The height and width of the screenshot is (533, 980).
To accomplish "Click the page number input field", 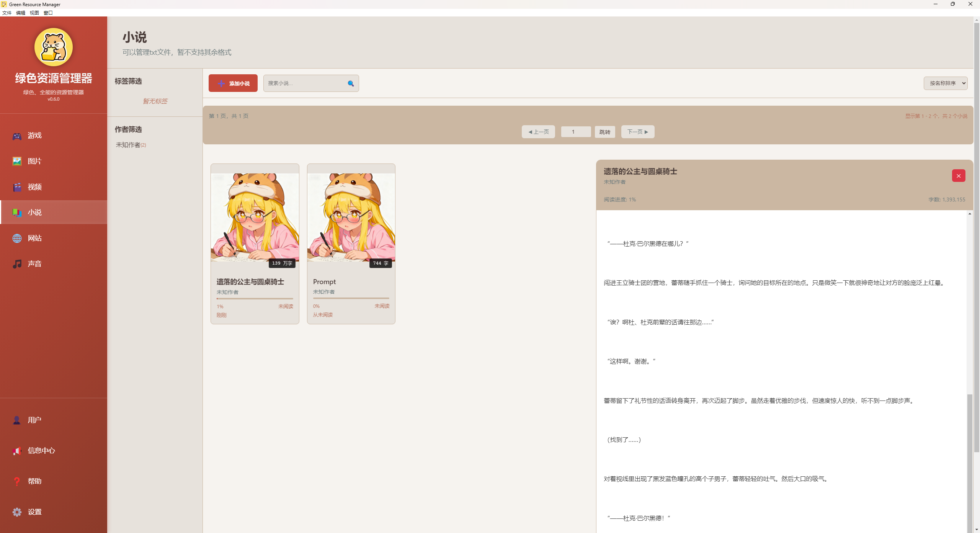I will point(576,132).
